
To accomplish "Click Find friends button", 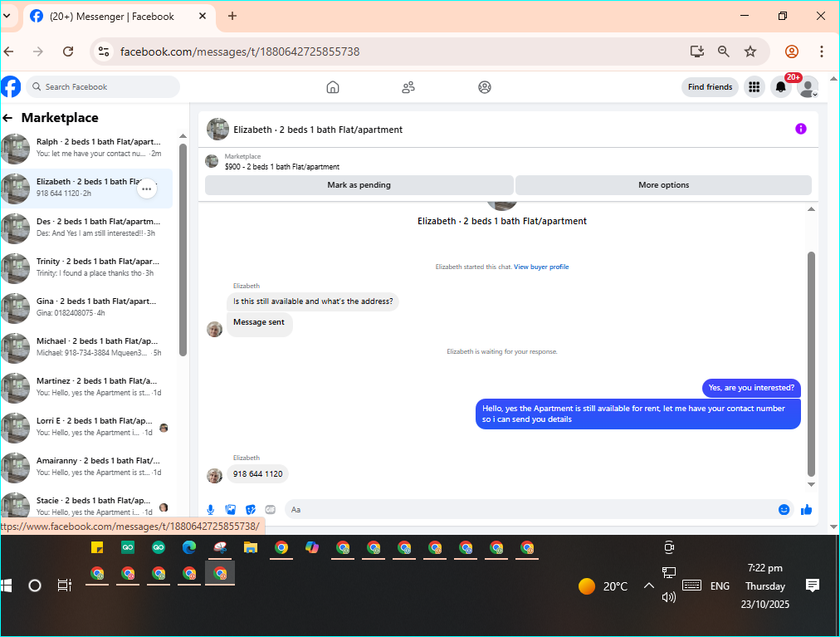I will coord(710,87).
